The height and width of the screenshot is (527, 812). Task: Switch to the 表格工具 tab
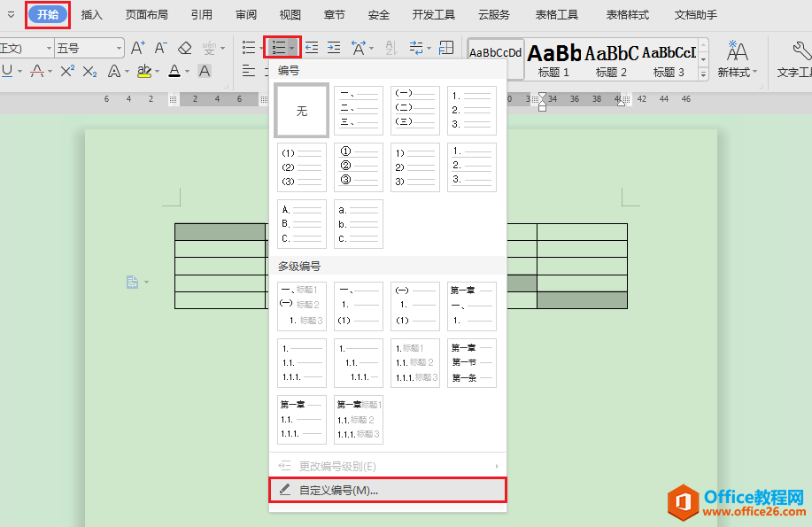pyautogui.click(x=557, y=15)
